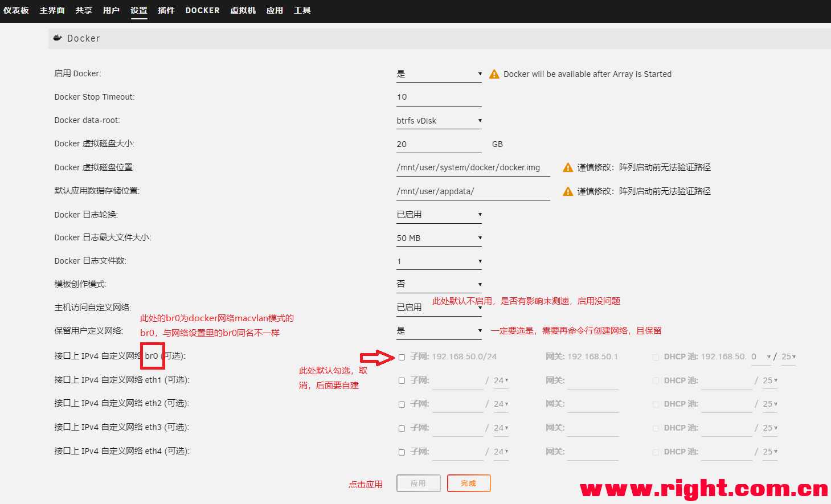
Task: Click the eth1 DHCP pool input field
Action: 727,380
